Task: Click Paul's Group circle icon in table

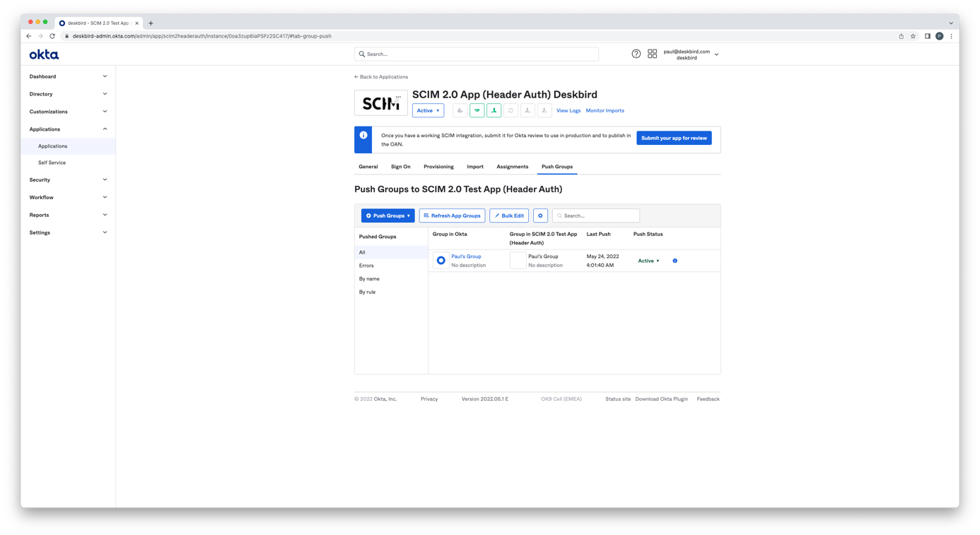Action: pyautogui.click(x=441, y=261)
